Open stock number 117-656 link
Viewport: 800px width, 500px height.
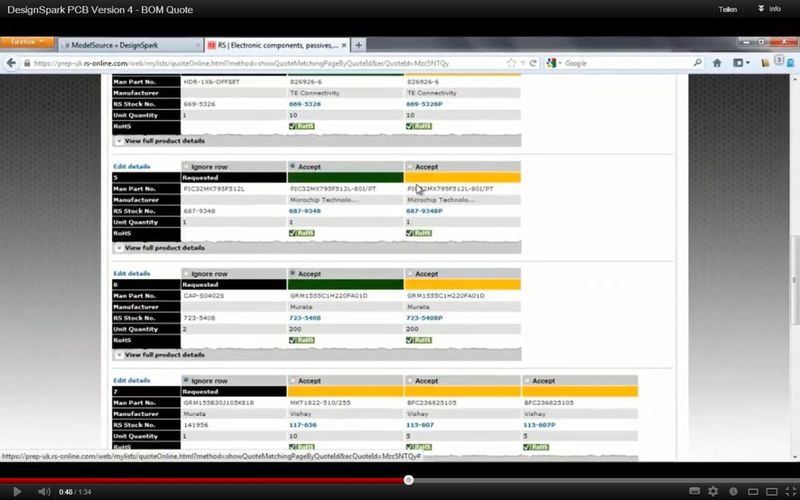tap(303, 426)
